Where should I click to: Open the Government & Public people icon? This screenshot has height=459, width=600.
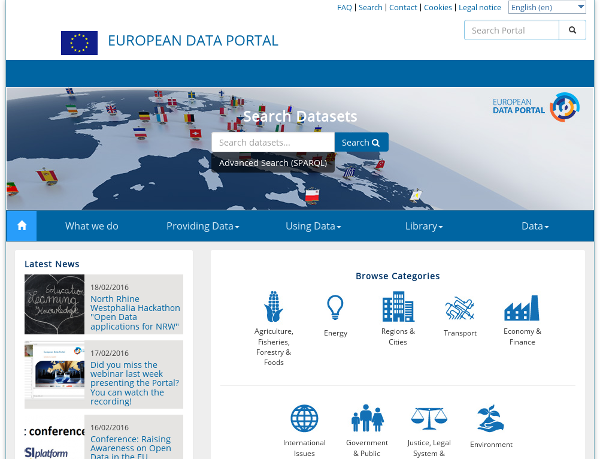pos(367,418)
